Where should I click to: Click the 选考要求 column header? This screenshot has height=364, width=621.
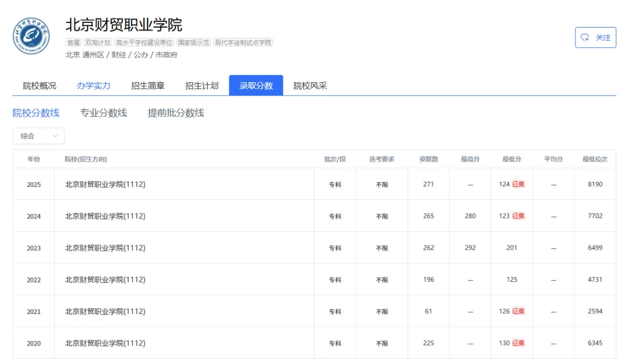tap(382, 159)
